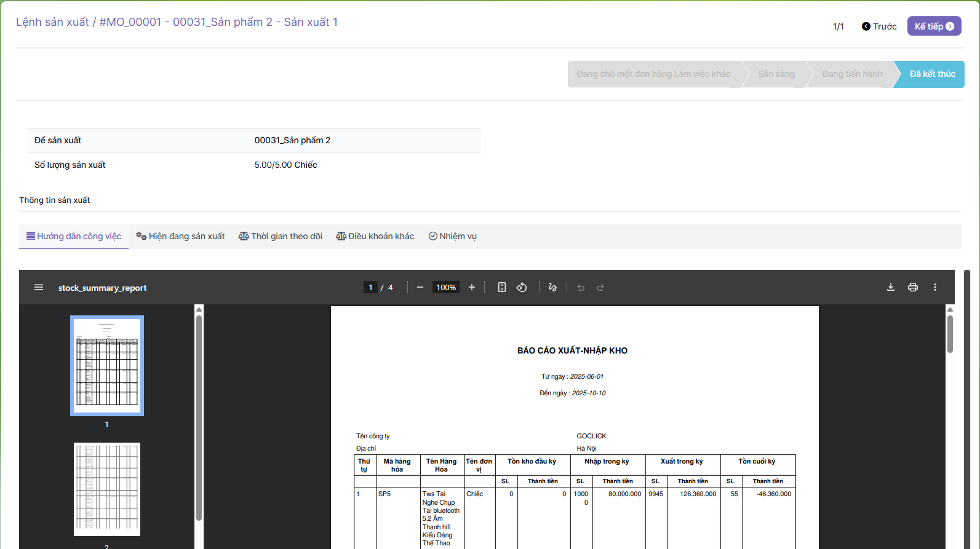This screenshot has width=980, height=549.
Task: Click the zoom out minus icon
Action: 420,288
